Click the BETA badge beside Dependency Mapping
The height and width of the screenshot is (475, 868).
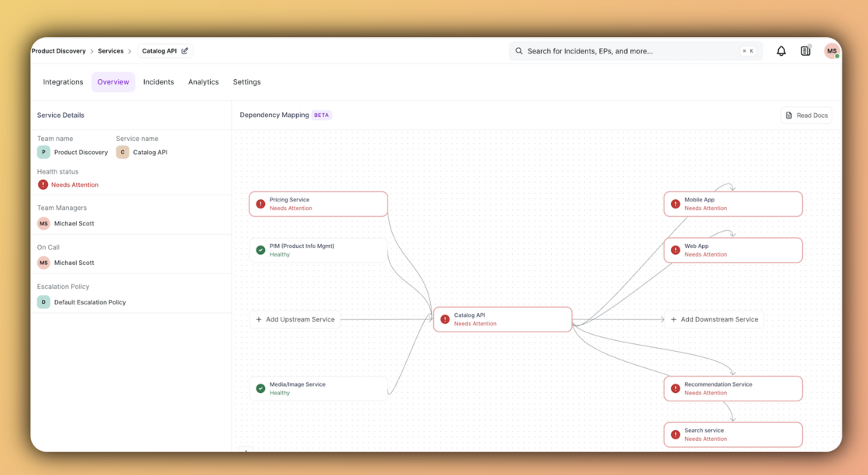[x=322, y=115]
